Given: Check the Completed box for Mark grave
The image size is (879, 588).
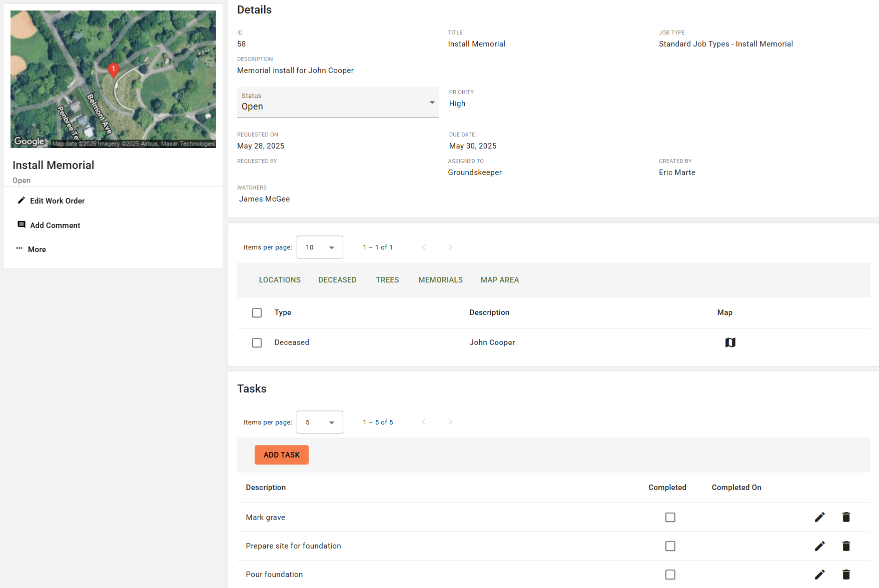Looking at the screenshot, I should tap(670, 517).
